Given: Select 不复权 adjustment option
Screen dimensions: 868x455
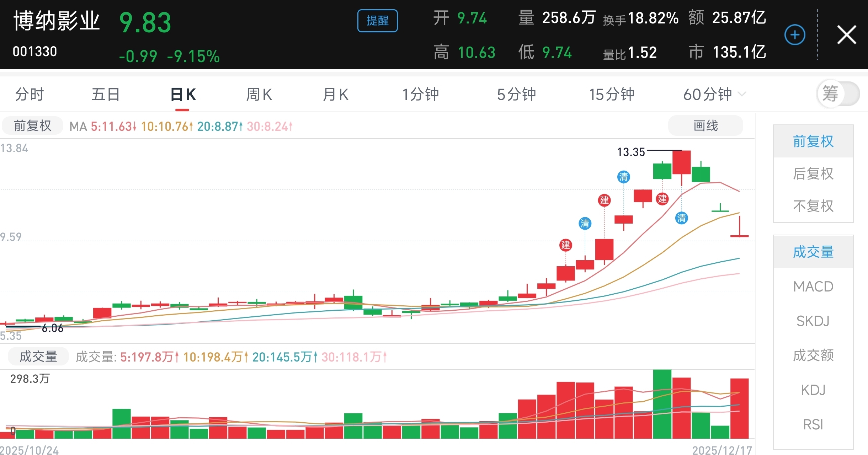Looking at the screenshot, I should 813,206.
